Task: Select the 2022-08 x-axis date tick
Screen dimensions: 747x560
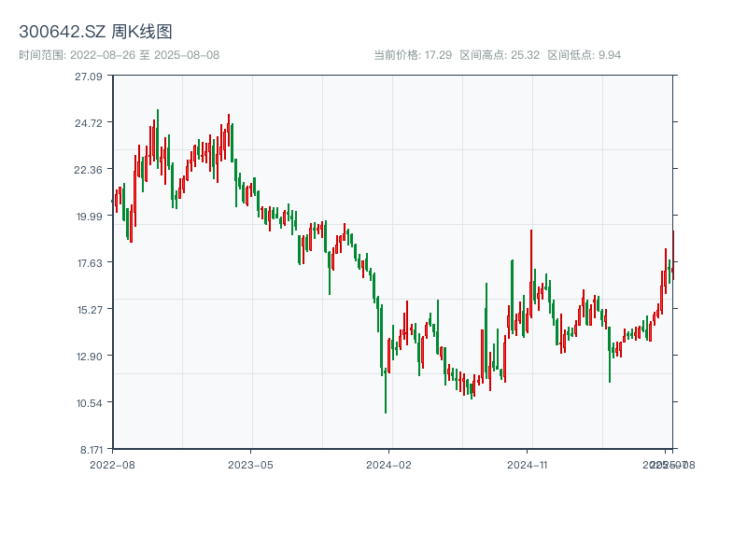Action: click(x=112, y=464)
